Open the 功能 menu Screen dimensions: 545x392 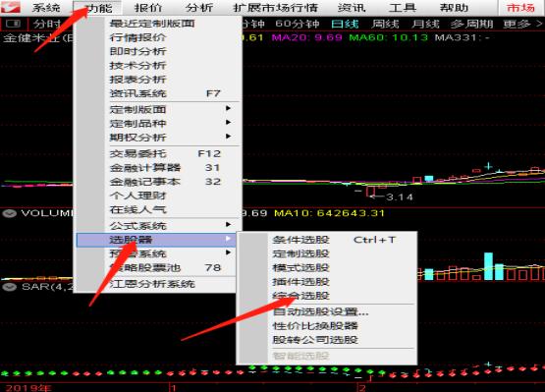pyautogui.click(x=97, y=8)
